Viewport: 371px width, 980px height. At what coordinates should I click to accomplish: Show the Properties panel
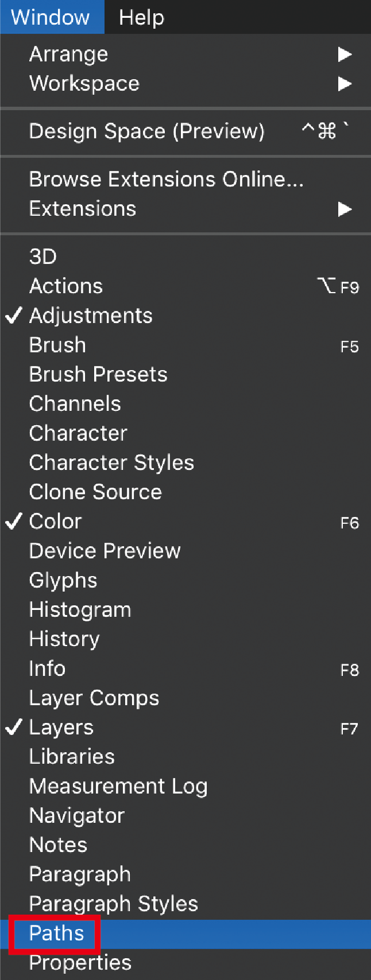tap(80, 963)
